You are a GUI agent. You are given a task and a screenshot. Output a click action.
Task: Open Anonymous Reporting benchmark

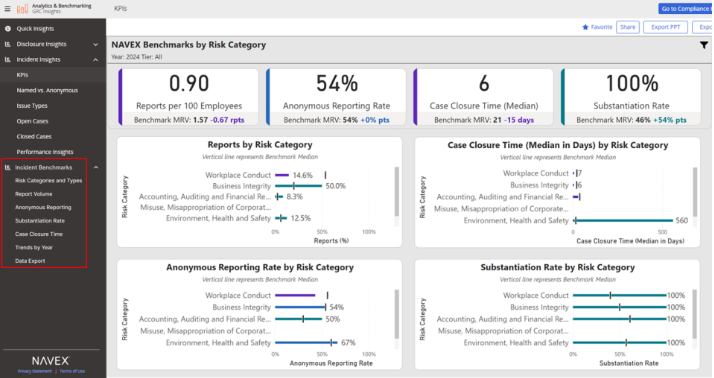click(x=43, y=207)
